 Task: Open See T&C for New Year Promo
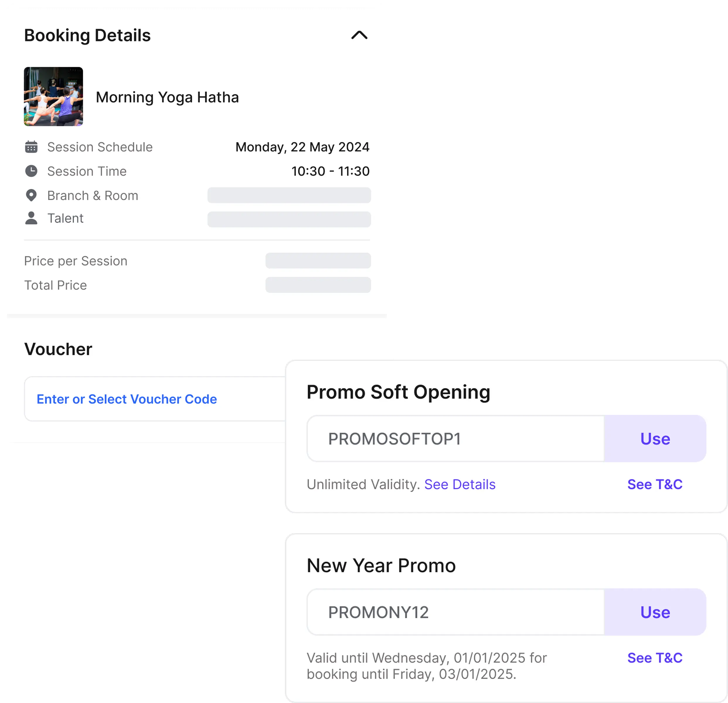654,658
